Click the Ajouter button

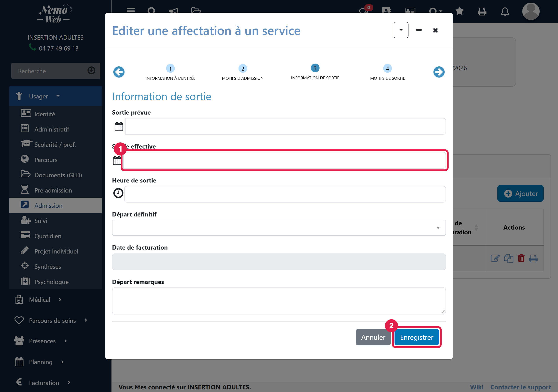tap(520, 193)
